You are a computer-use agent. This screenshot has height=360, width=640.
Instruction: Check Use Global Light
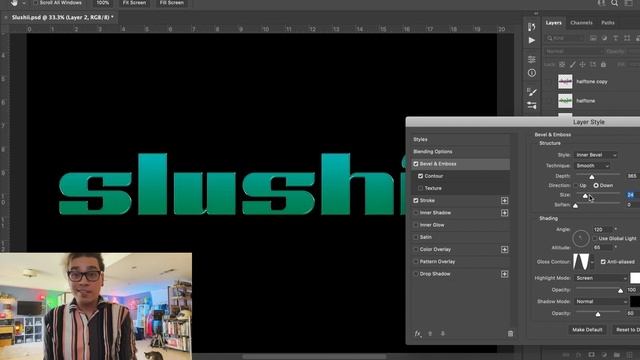point(595,238)
